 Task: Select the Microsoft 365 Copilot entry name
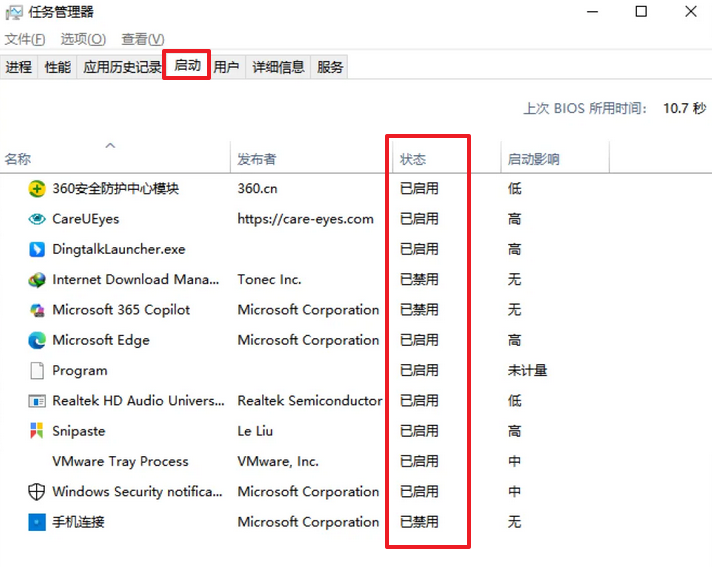[x=121, y=310]
